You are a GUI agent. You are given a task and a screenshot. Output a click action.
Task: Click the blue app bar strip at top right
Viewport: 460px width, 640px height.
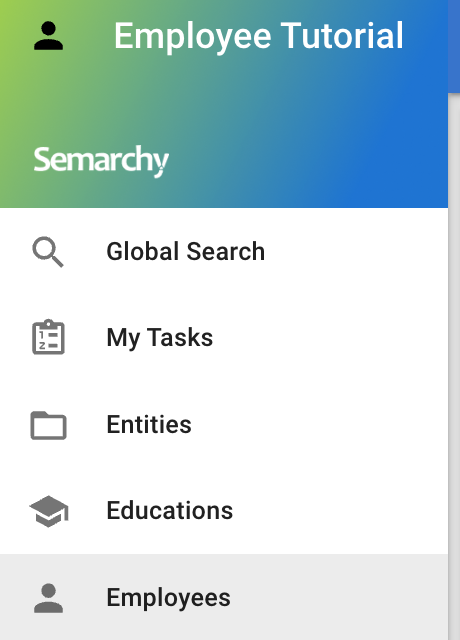[x=454, y=46]
